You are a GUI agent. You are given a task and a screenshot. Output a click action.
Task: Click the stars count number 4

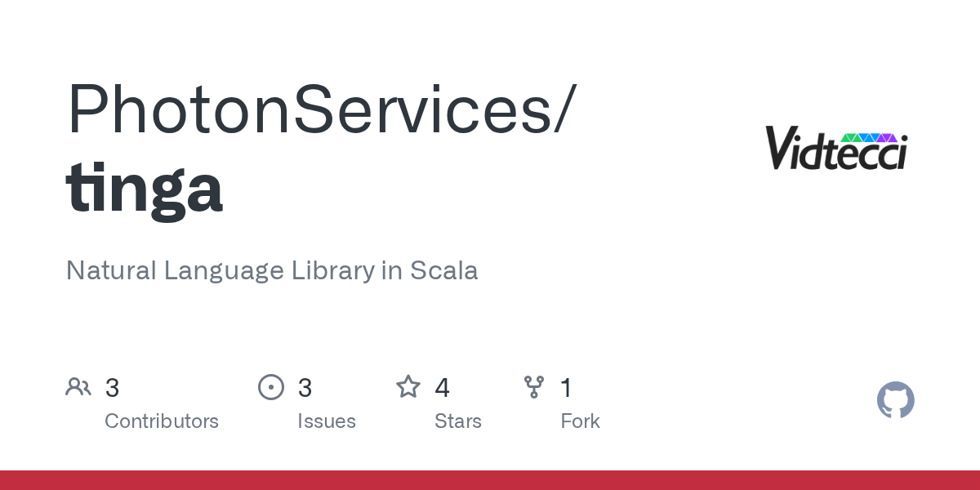(x=443, y=388)
